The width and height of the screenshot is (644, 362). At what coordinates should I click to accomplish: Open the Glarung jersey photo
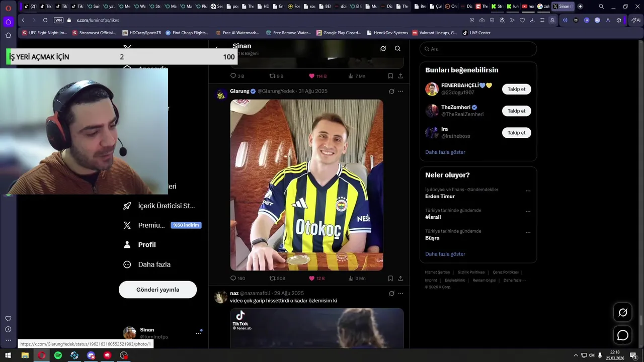point(306,185)
